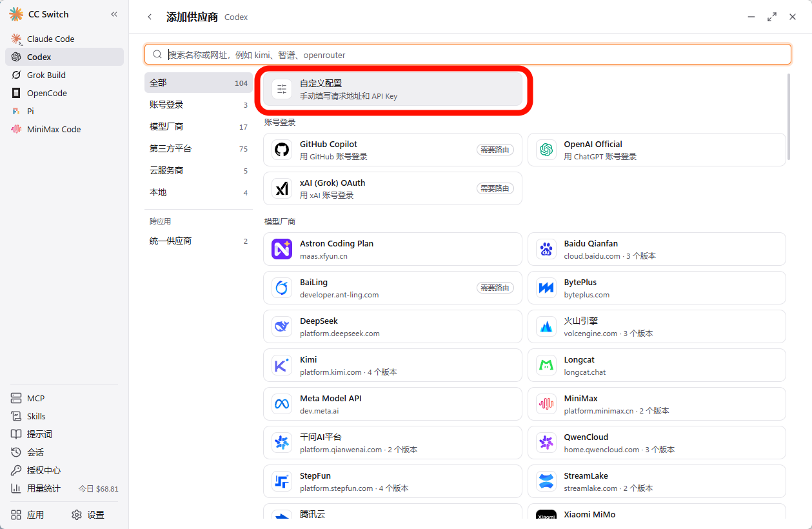The width and height of the screenshot is (812, 529).
Task: Open 授权中心 authorization center
Action: pos(64,470)
